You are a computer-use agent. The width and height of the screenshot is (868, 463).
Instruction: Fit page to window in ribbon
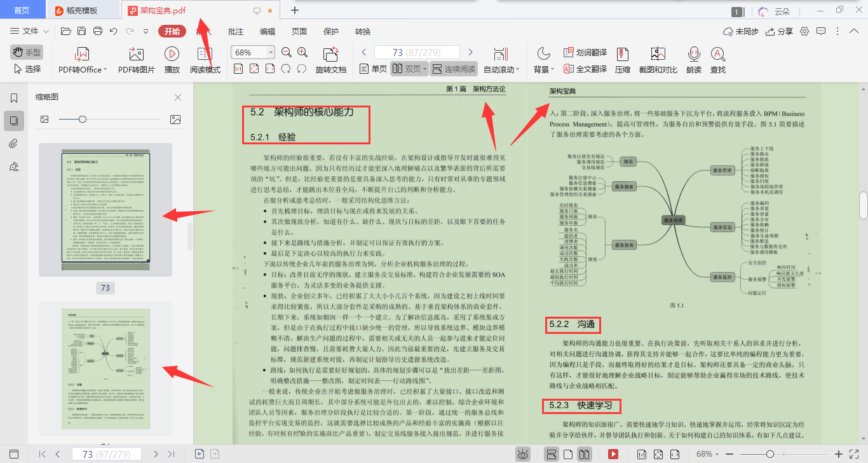254,69
